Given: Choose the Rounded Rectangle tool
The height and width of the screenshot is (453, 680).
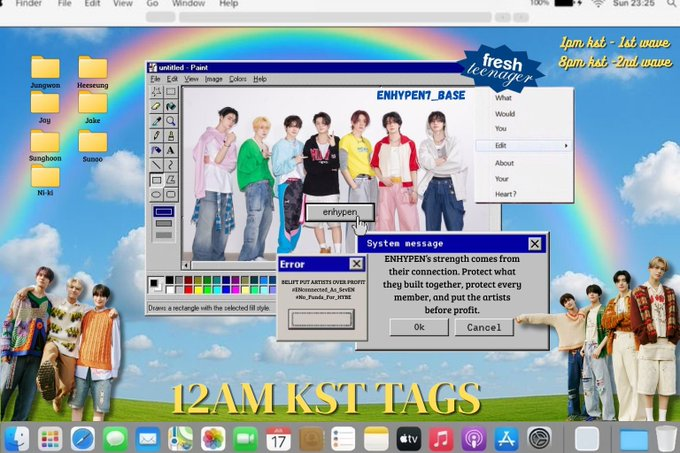Looking at the screenshot, I should coord(171,194).
